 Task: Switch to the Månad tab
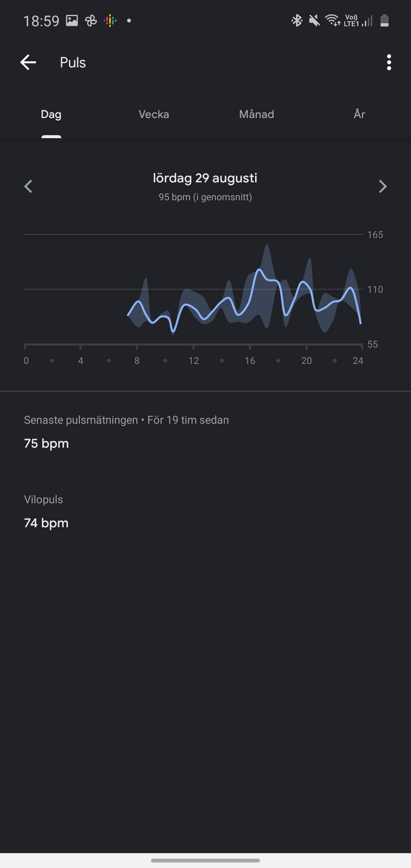point(256,114)
